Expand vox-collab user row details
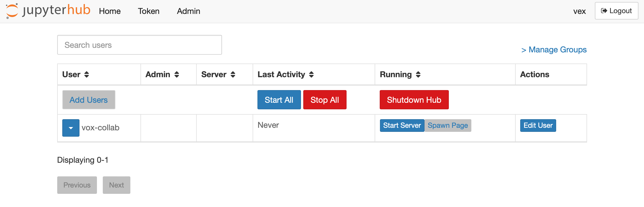The width and height of the screenshot is (644, 207). pos(71,128)
